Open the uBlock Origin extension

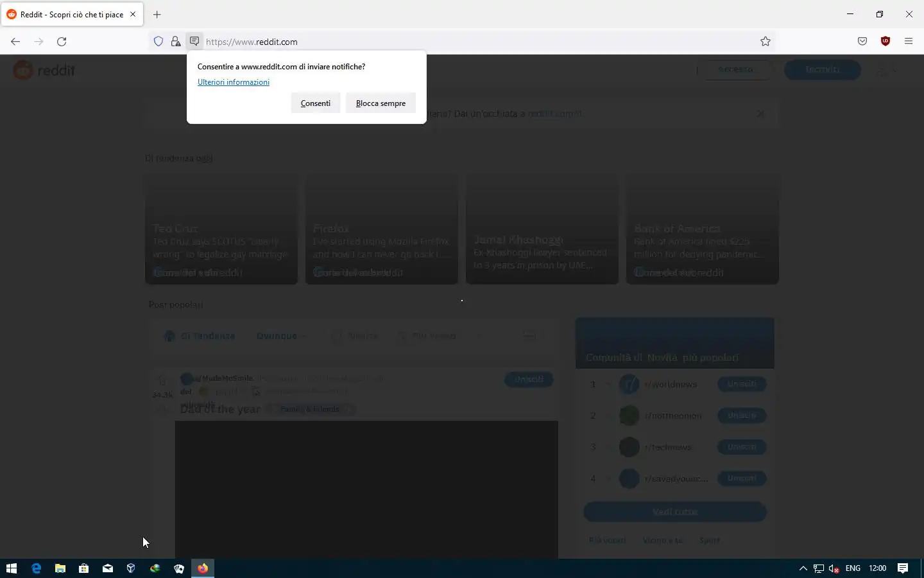point(886,41)
